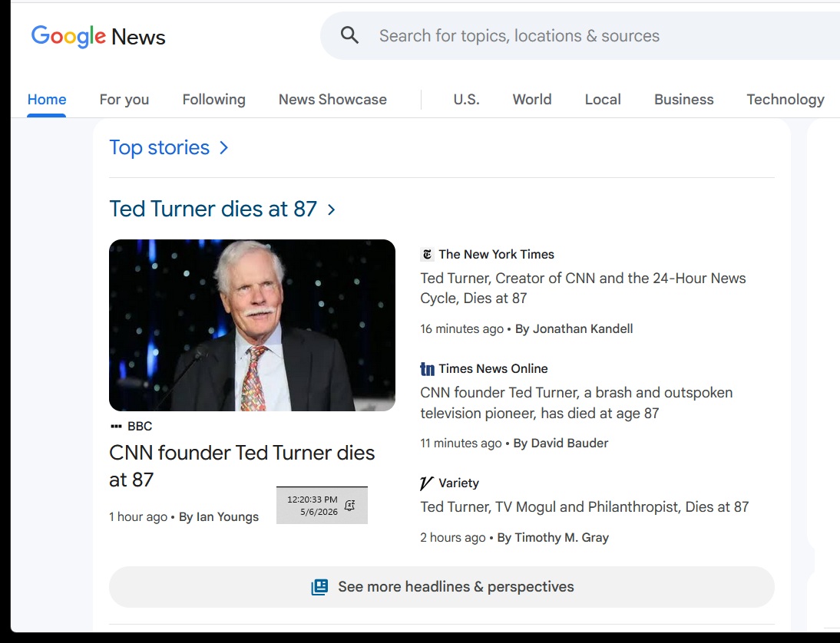Click the Times News Online logo icon

click(427, 369)
